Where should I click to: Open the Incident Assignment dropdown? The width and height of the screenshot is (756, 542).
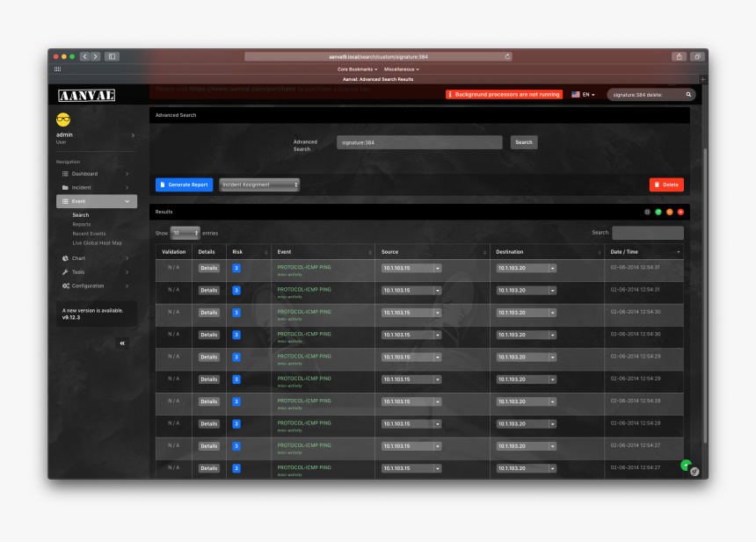coord(259,184)
